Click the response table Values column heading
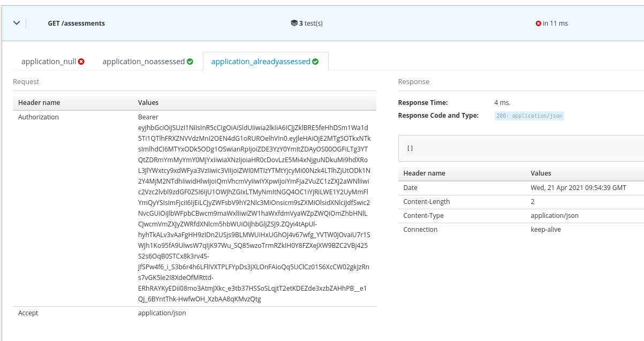 point(541,173)
